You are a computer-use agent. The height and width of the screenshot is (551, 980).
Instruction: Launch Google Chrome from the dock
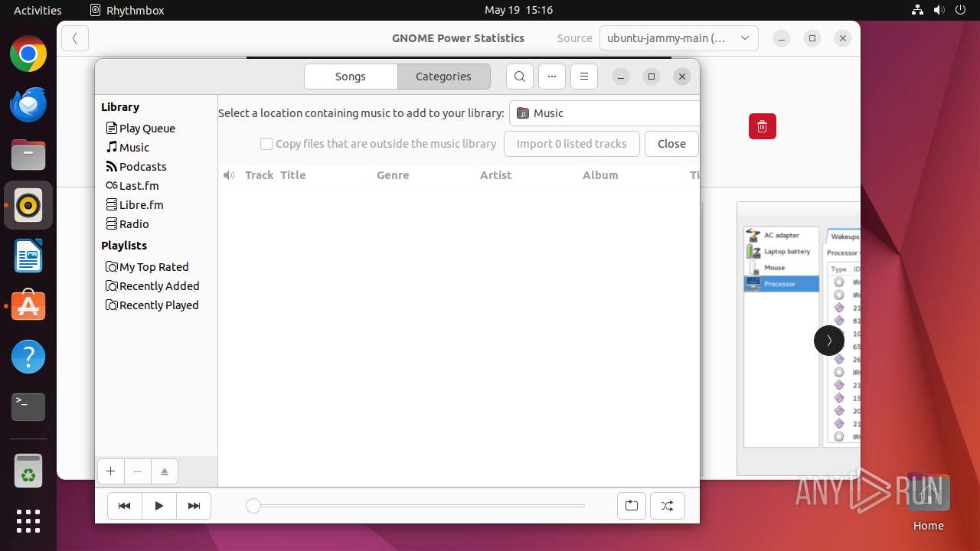[28, 54]
